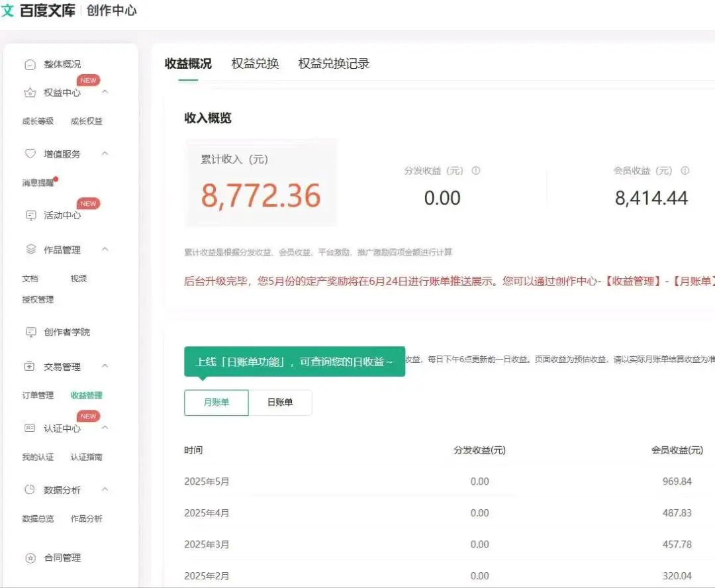The width and height of the screenshot is (715, 588).
Task: Click the 创作者学院 icon
Action: click(x=30, y=332)
